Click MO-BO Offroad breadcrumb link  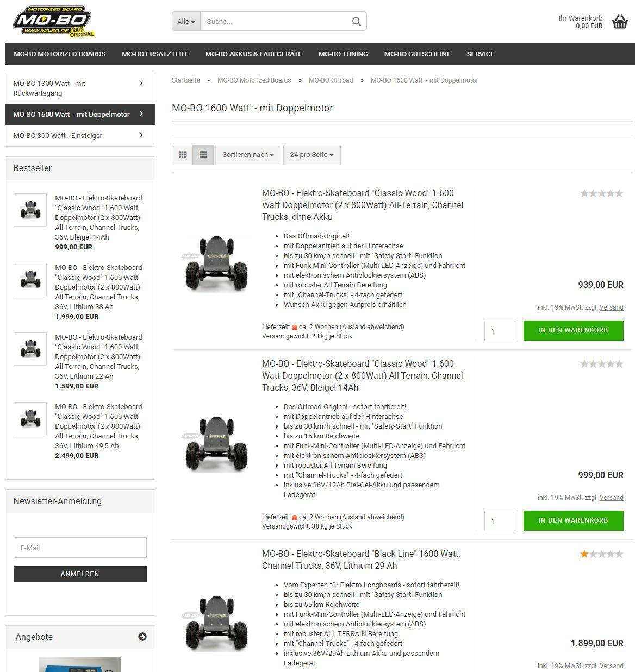click(331, 80)
